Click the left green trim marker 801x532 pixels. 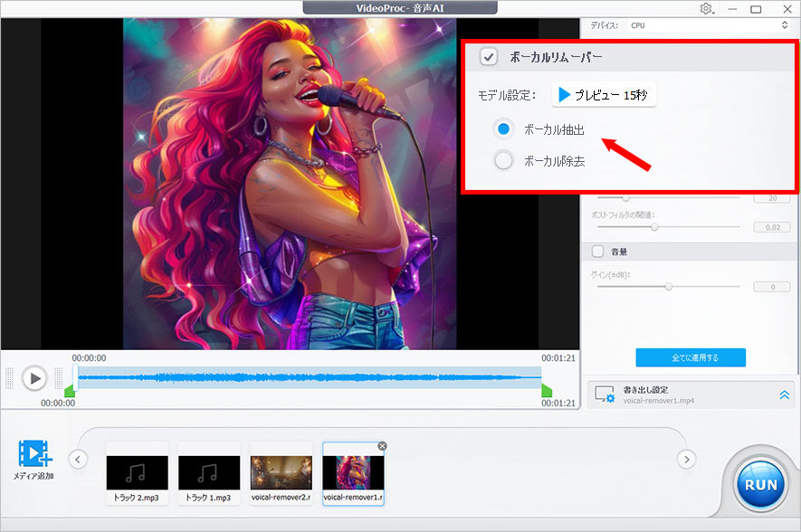[70, 391]
